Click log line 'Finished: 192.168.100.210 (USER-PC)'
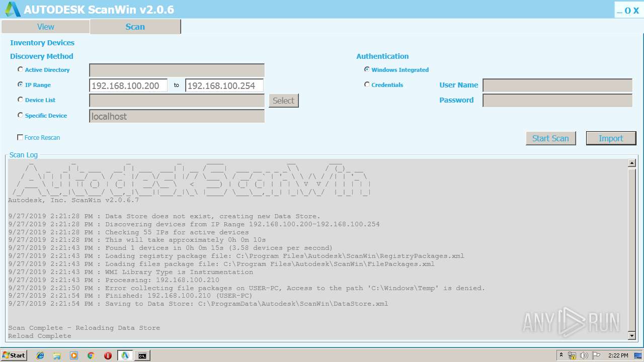 coord(130,296)
